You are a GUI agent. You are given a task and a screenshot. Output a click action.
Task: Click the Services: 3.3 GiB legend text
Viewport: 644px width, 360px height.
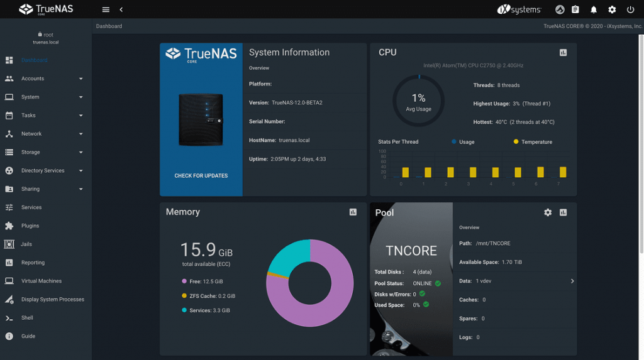[209, 310]
